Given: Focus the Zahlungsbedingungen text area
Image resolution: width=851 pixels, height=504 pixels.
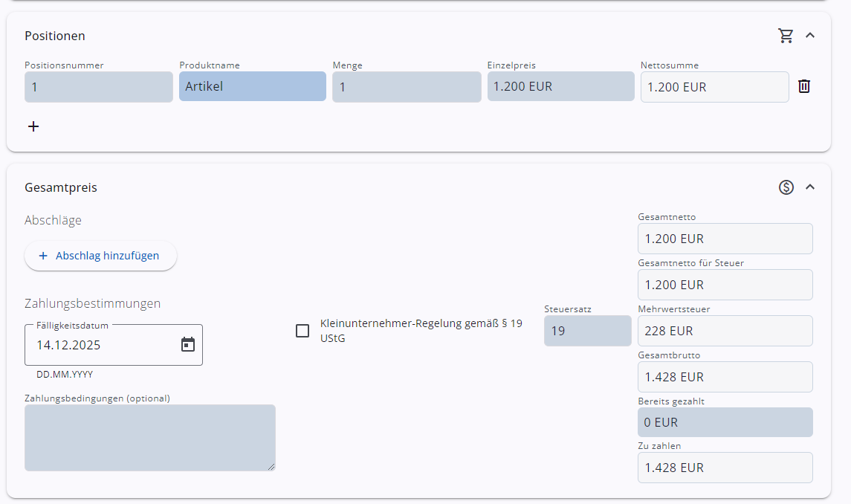Looking at the screenshot, I should point(149,437).
